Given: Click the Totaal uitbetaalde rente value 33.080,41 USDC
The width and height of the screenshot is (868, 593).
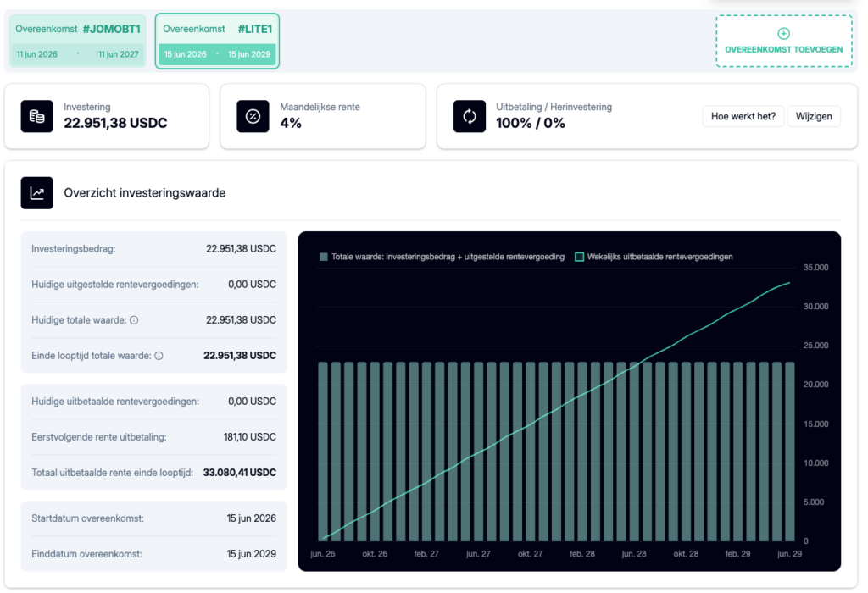Looking at the screenshot, I should (x=240, y=473).
